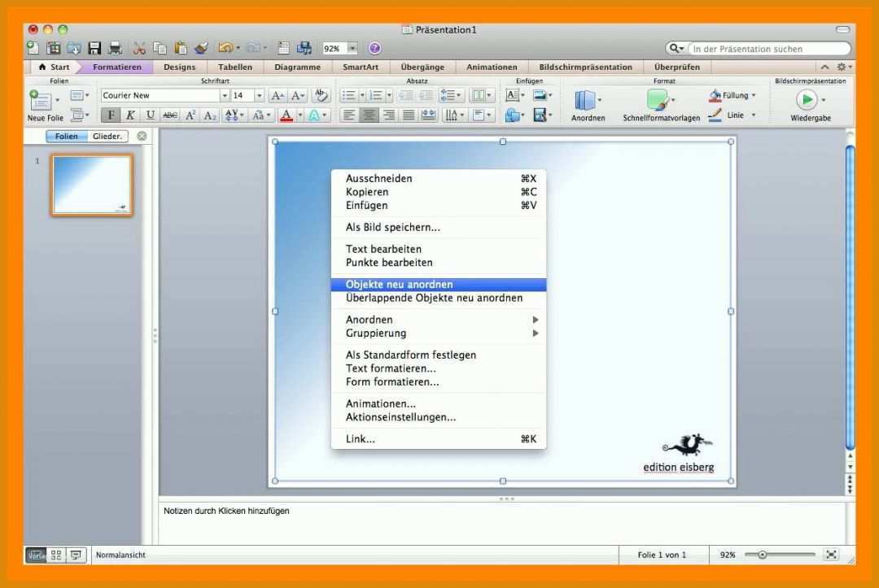Choose Ausschneiden from context menu
The image size is (879, 588).
tap(439, 179)
